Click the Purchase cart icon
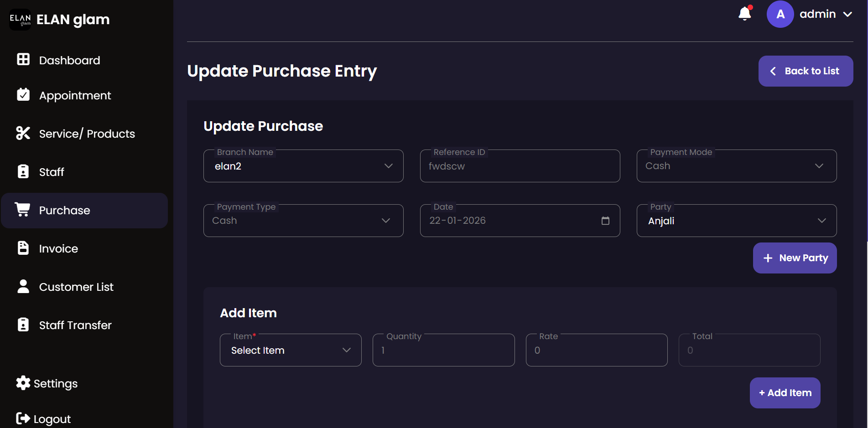This screenshot has height=428, width=868. pyautogui.click(x=22, y=209)
